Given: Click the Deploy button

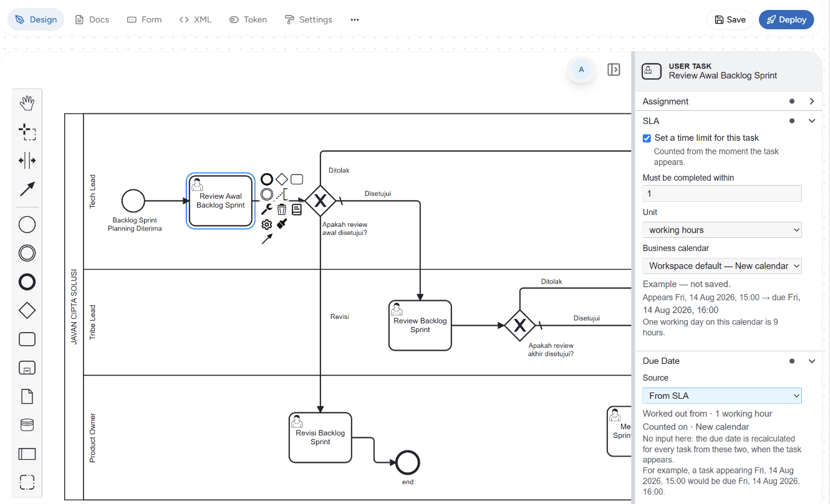Looking at the screenshot, I should (x=786, y=20).
